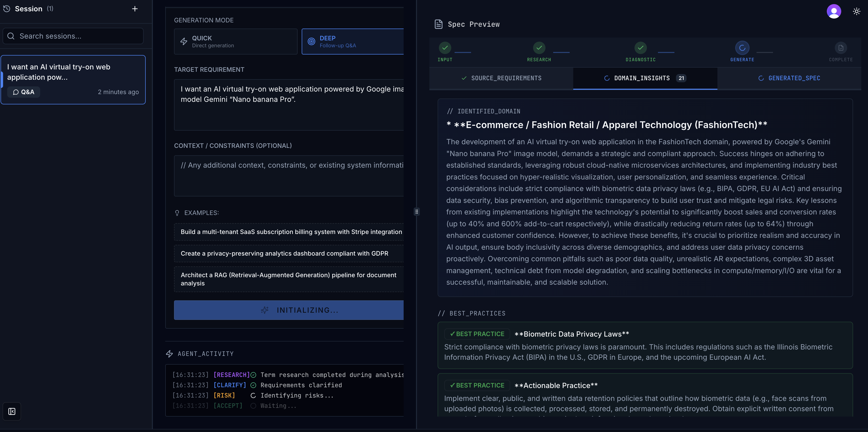Viewport: 868px width, 432px height.
Task: Select the QUICK direct generation mode
Action: (236, 41)
